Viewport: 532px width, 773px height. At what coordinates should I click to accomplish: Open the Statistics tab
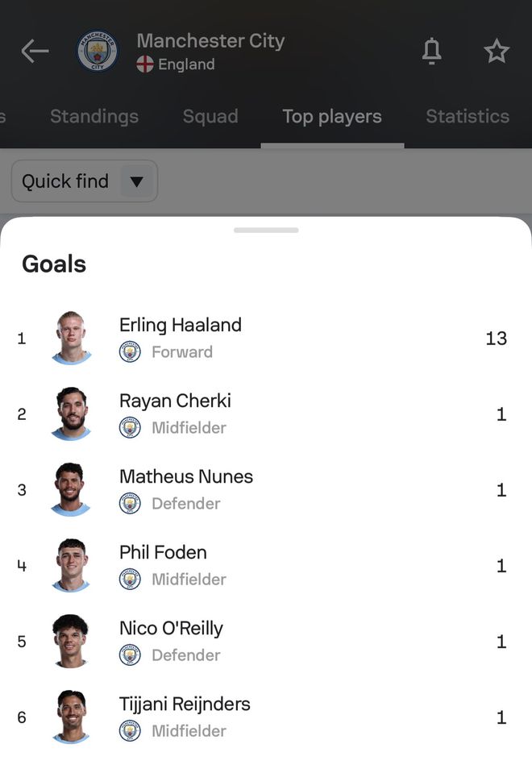point(468,116)
